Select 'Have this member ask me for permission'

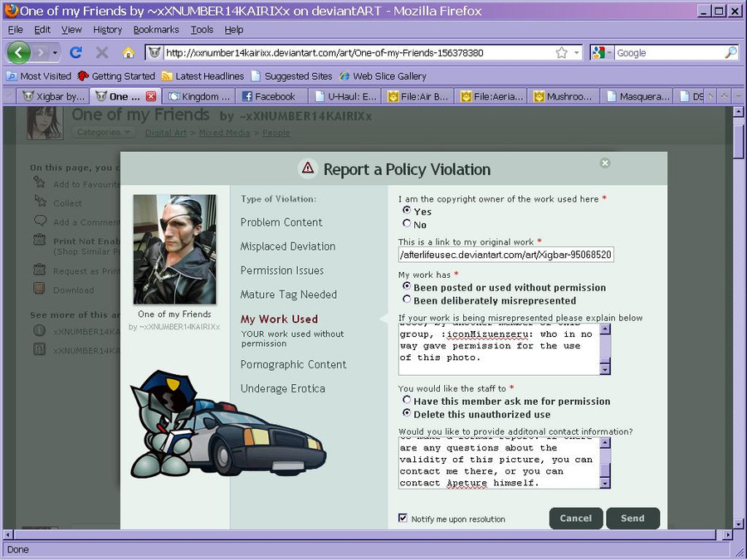[x=407, y=400]
